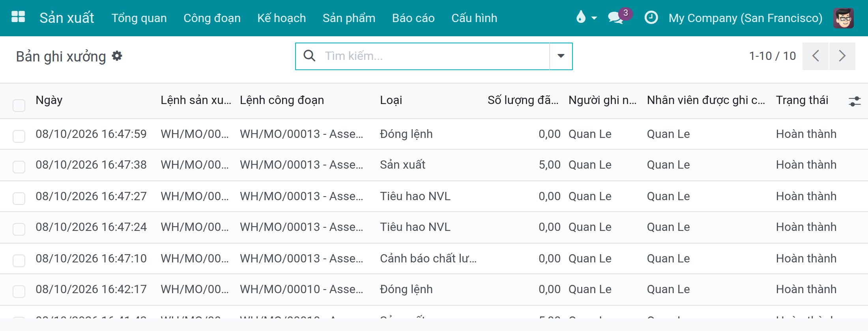
Task: Tick checkbox for row 16:47:59
Action: click(19, 136)
